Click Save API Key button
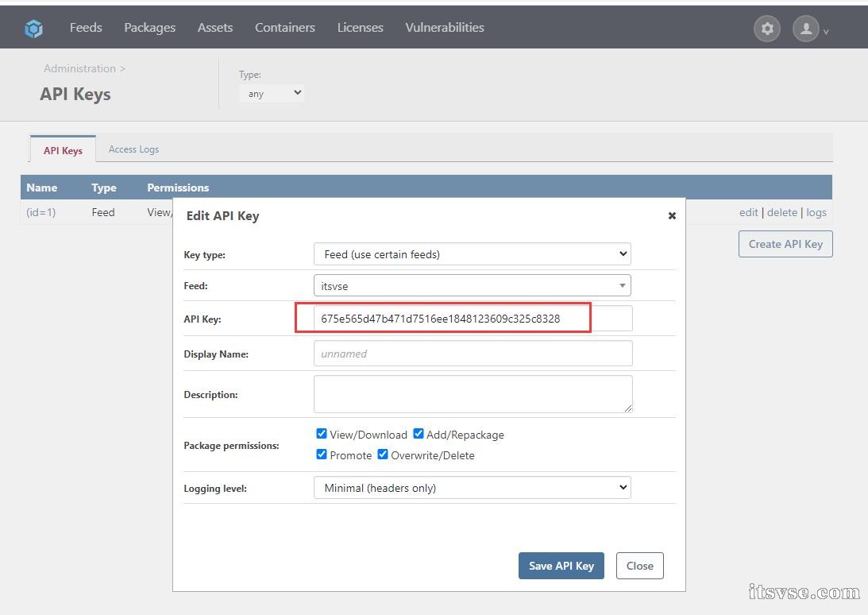This screenshot has height=615, width=868. 561,566
